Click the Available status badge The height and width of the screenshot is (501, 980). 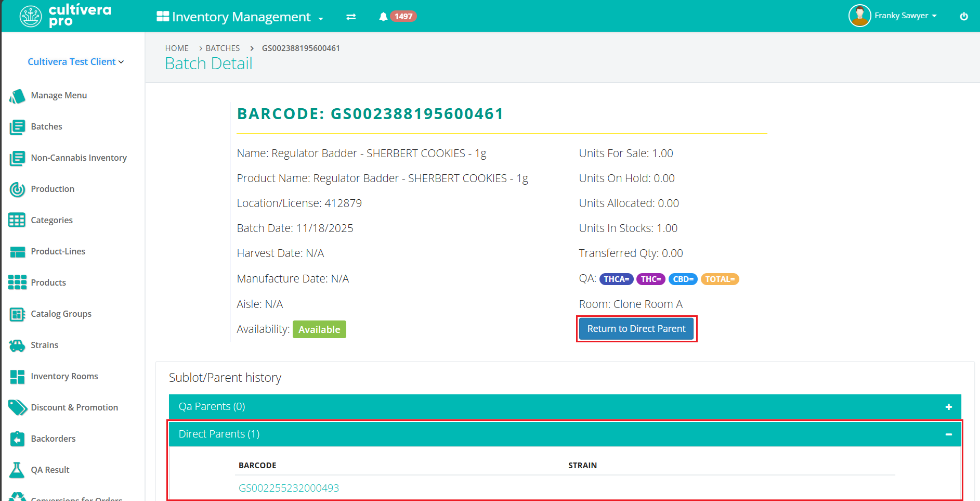point(319,329)
